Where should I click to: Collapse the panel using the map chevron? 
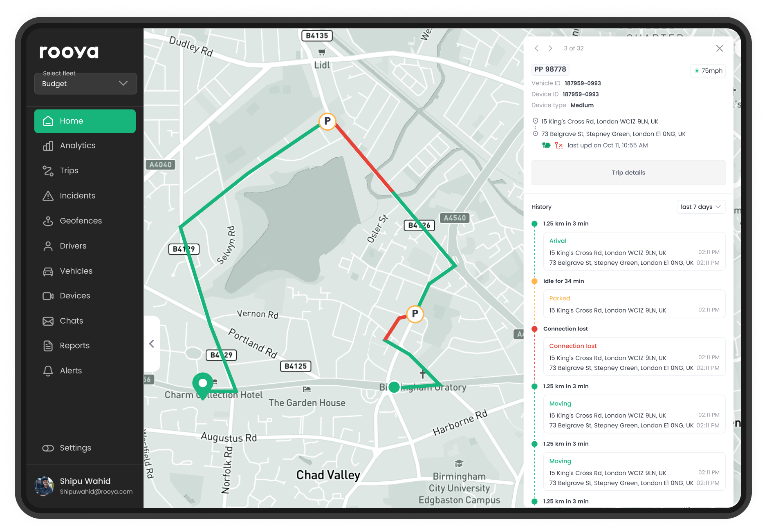click(x=152, y=344)
